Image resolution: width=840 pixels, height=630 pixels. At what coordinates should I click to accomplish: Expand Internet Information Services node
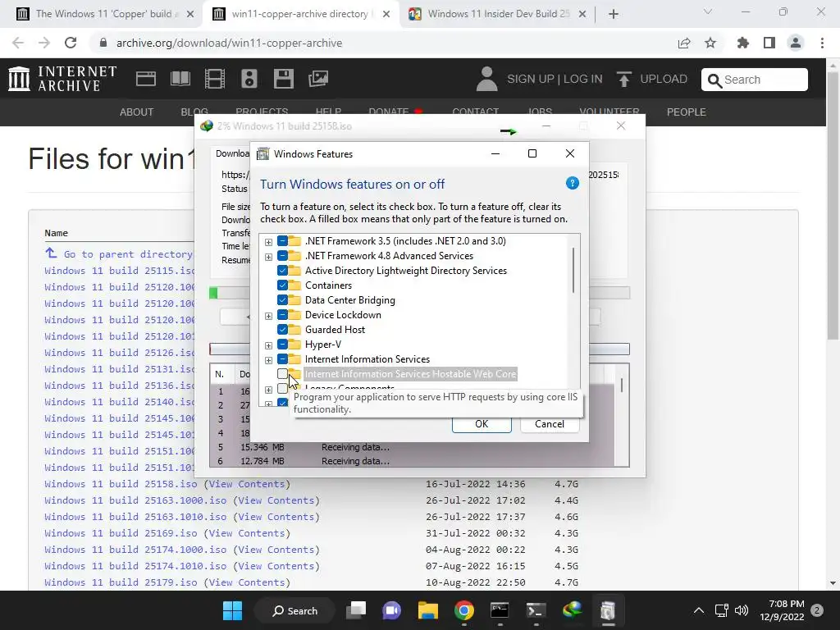coord(268,360)
